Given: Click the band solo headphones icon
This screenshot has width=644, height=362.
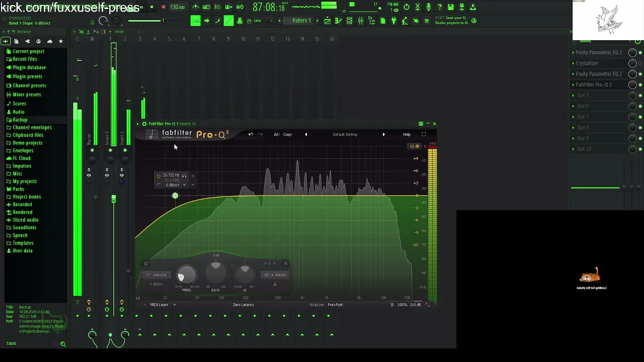Looking at the screenshot, I should [x=184, y=175].
